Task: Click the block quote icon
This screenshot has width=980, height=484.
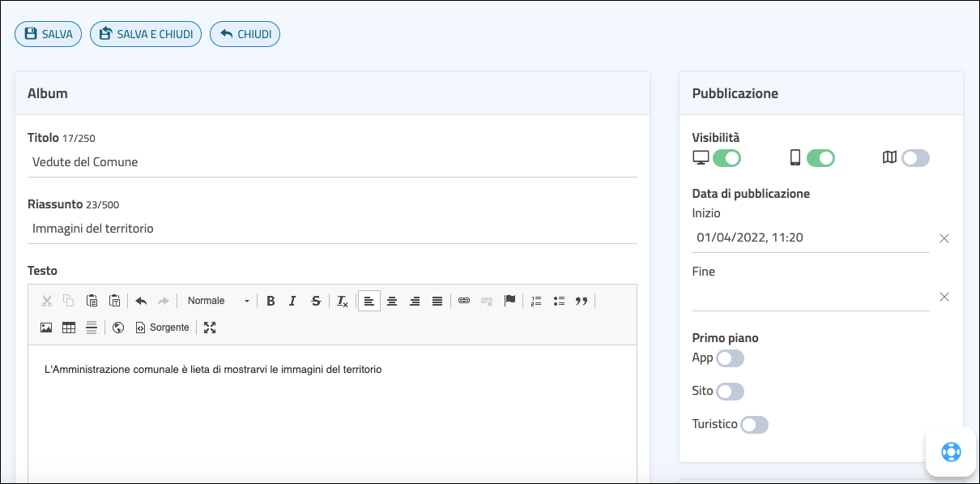Action: click(x=581, y=301)
